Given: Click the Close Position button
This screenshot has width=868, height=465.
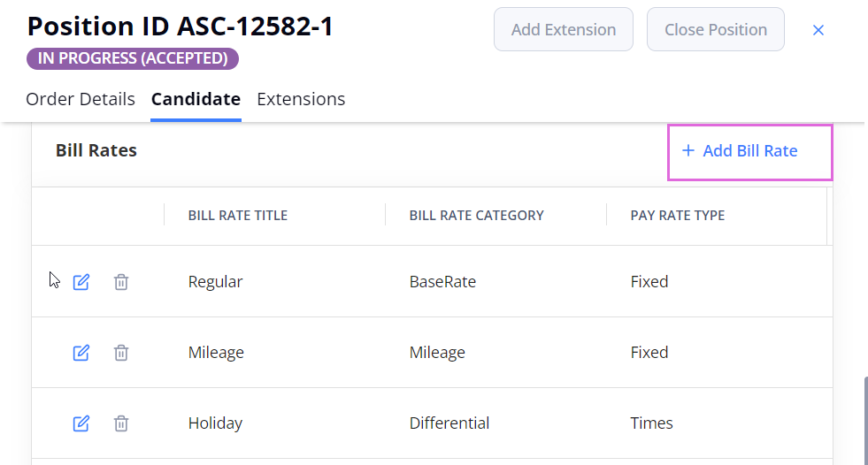Looking at the screenshot, I should pyautogui.click(x=716, y=29).
